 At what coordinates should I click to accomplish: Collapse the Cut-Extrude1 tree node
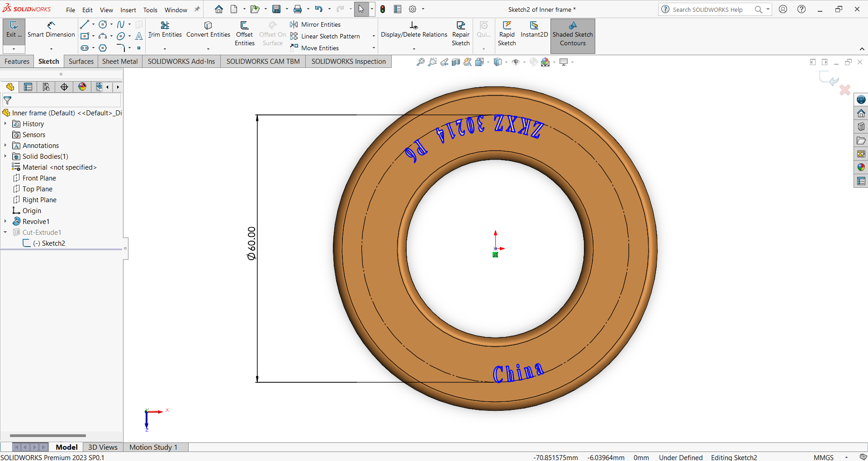[x=5, y=232]
